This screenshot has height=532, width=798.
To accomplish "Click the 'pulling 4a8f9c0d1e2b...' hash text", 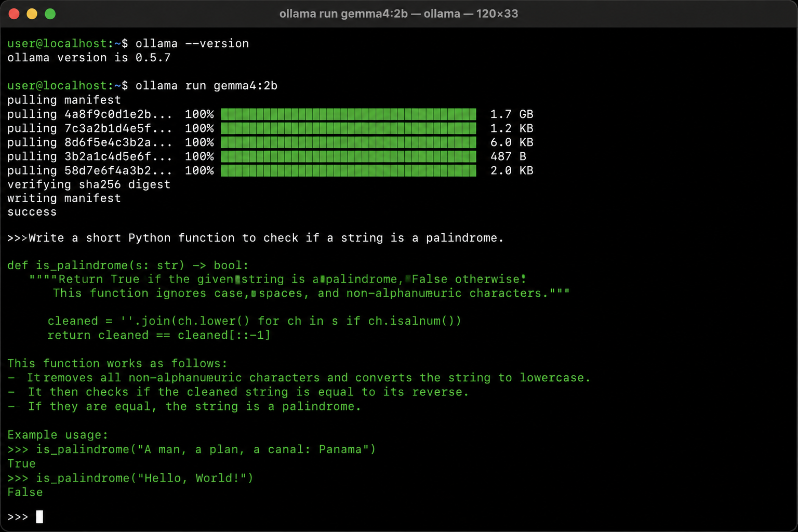I will point(89,114).
